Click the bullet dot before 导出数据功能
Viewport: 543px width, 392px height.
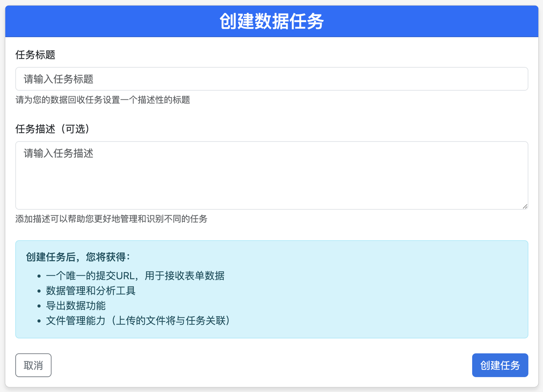pos(39,306)
